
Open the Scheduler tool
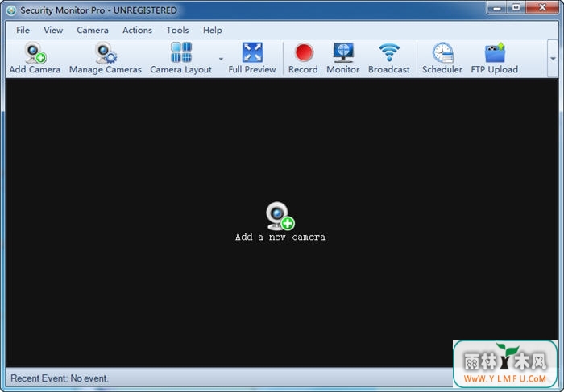pyautogui.click(x=442, y=58)
